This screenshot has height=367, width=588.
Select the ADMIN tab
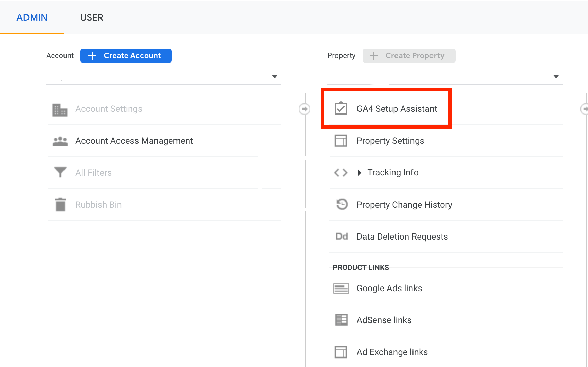(32, 17)
